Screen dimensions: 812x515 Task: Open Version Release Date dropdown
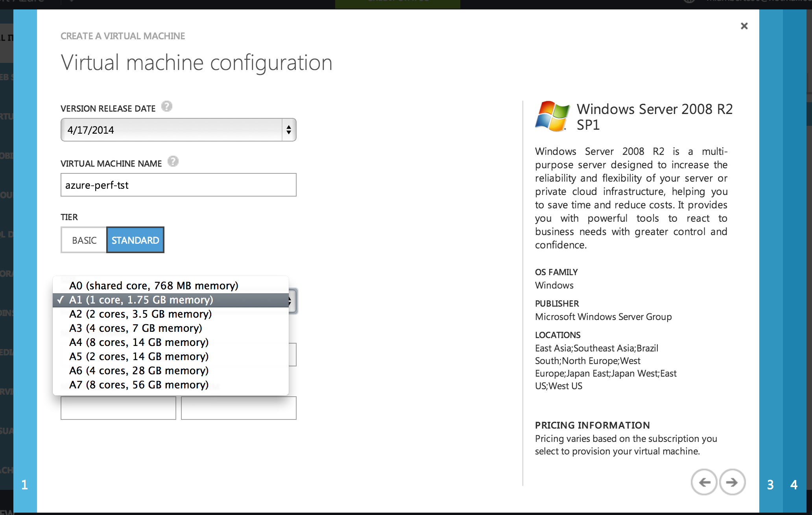pyautogui.click(x=178, y=130)
